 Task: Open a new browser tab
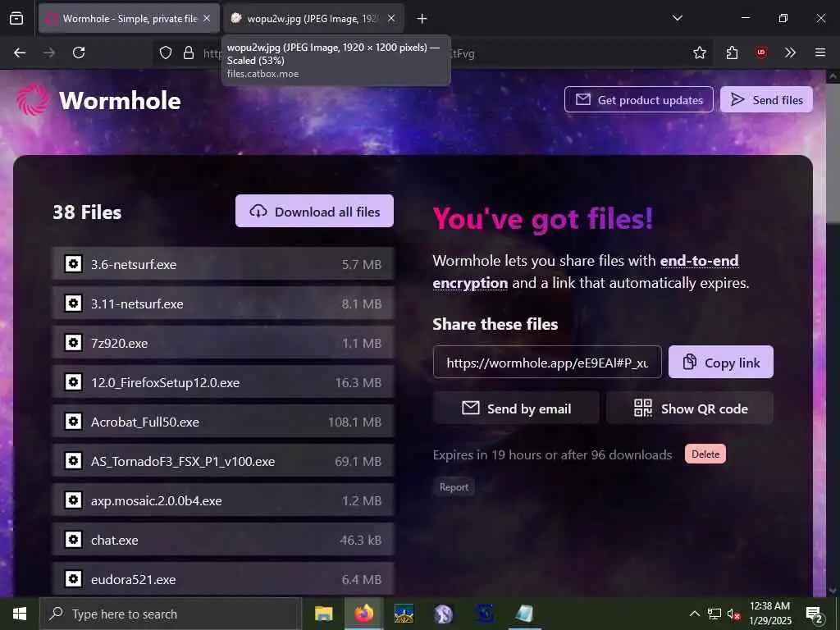tap(422, 19)
